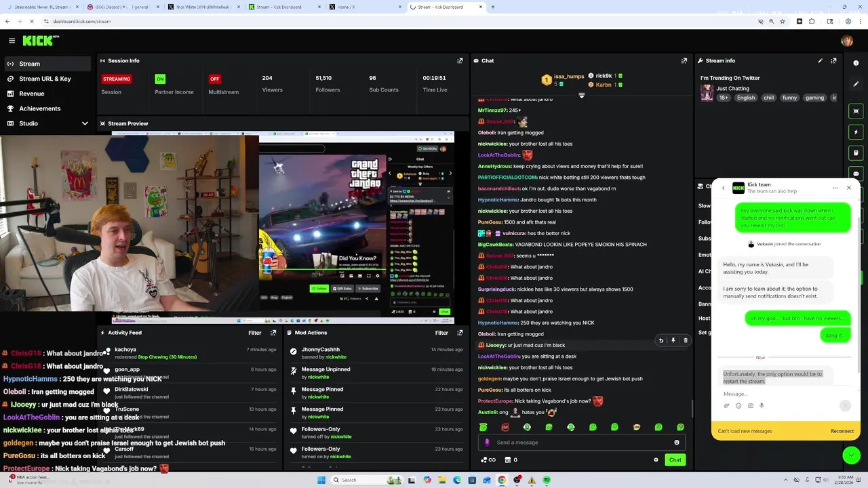Click the browser back arrow

click(7, 21)
